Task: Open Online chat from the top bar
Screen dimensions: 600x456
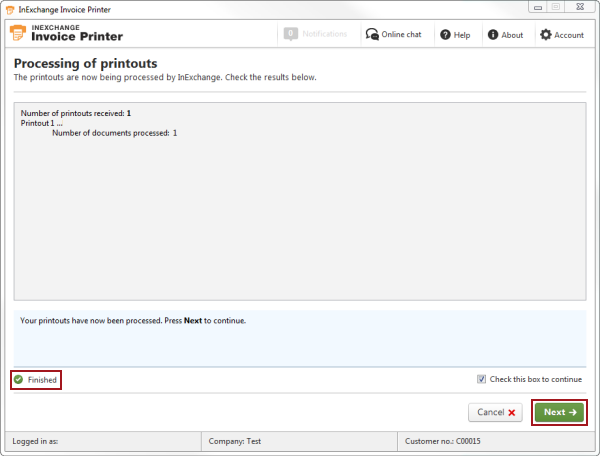Action: 393,34
